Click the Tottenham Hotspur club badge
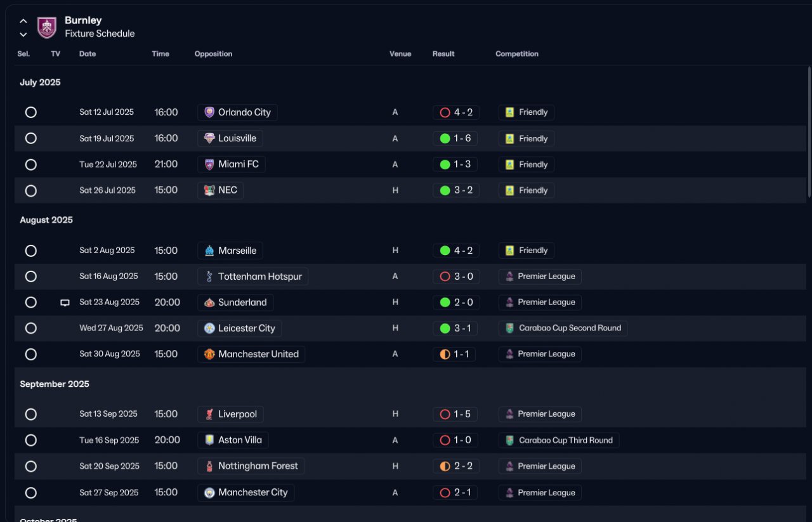This screenshot has height=522, width=812. [x=209, y=277]
